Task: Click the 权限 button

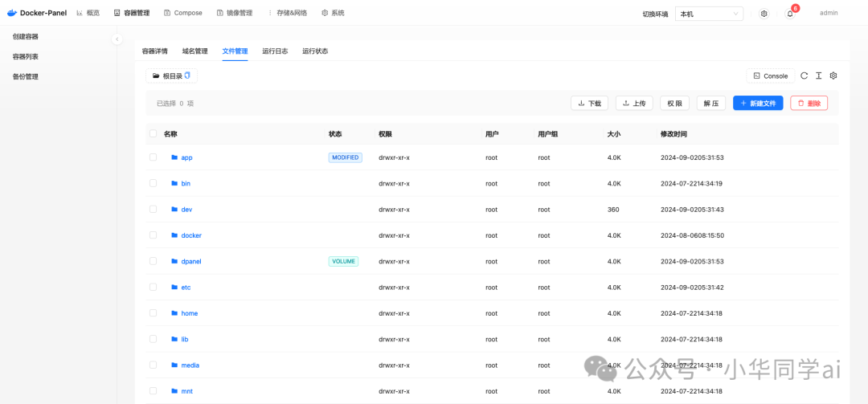Action: (x=674, y=103)
